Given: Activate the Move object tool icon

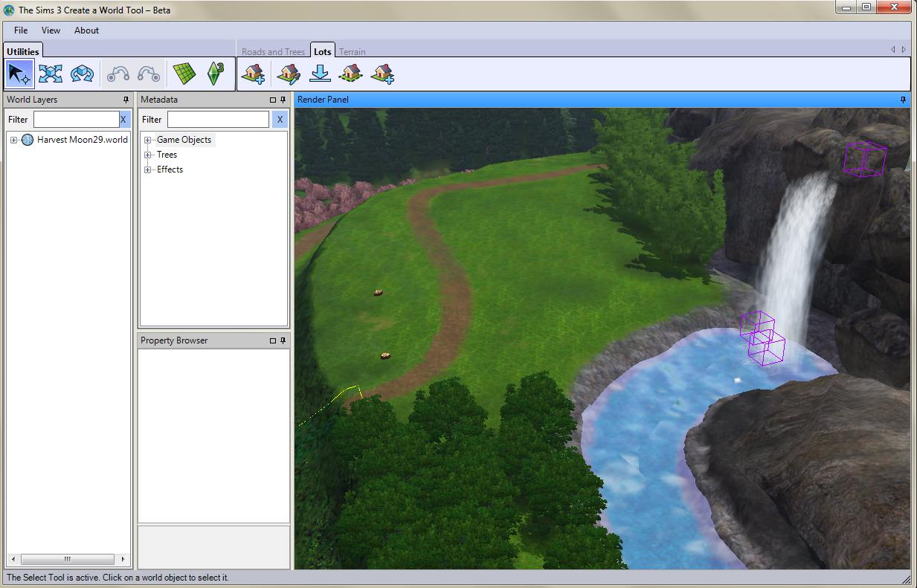Looking at the screenshot, I should (x=50, y=74).
